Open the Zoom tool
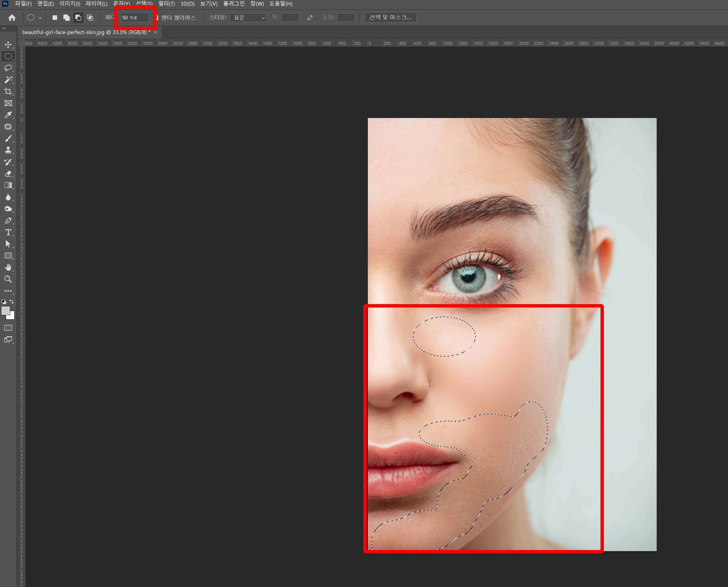 [8, 279]
